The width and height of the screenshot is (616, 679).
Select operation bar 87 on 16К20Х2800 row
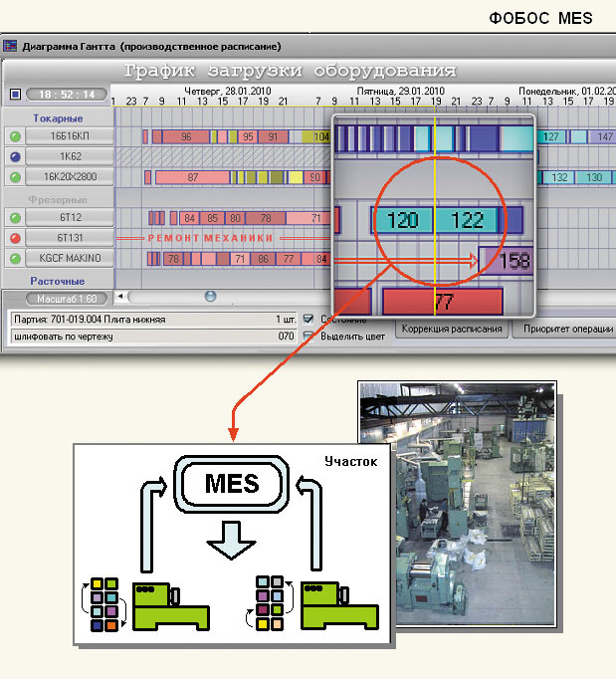193,177
